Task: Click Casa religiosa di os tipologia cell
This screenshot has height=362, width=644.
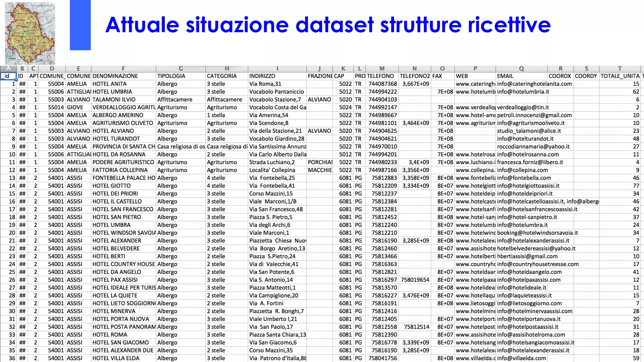Action: tap(181, 146)
